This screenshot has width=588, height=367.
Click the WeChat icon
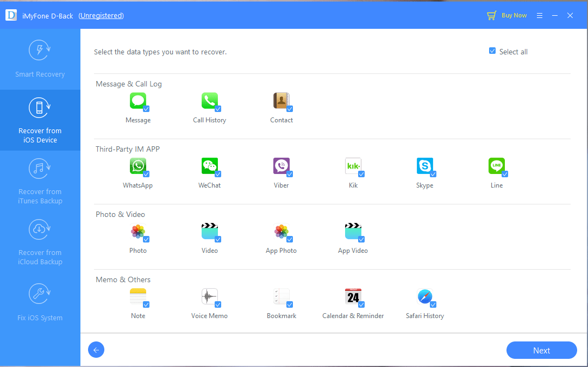[210, 166]
